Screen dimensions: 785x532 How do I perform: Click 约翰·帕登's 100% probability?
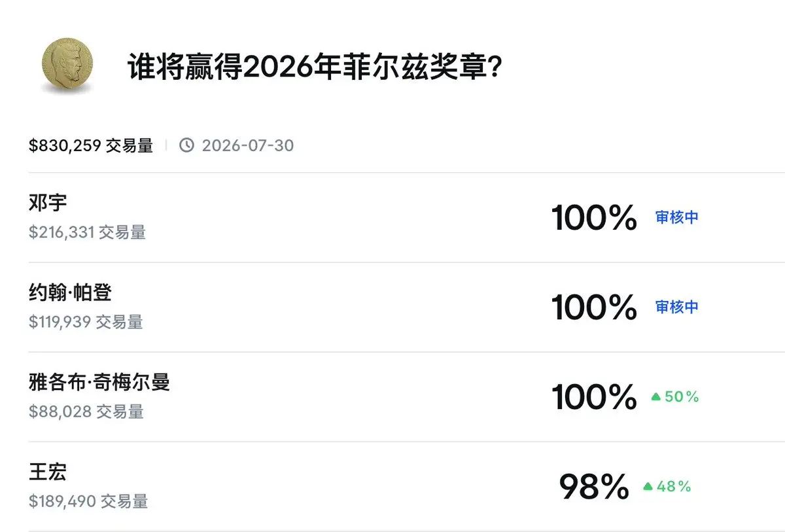594,308
